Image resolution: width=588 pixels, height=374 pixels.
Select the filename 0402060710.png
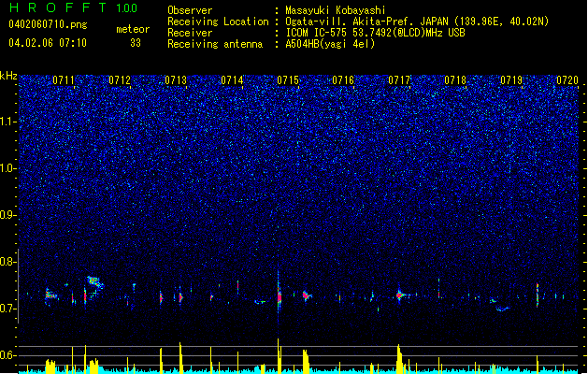48,24
